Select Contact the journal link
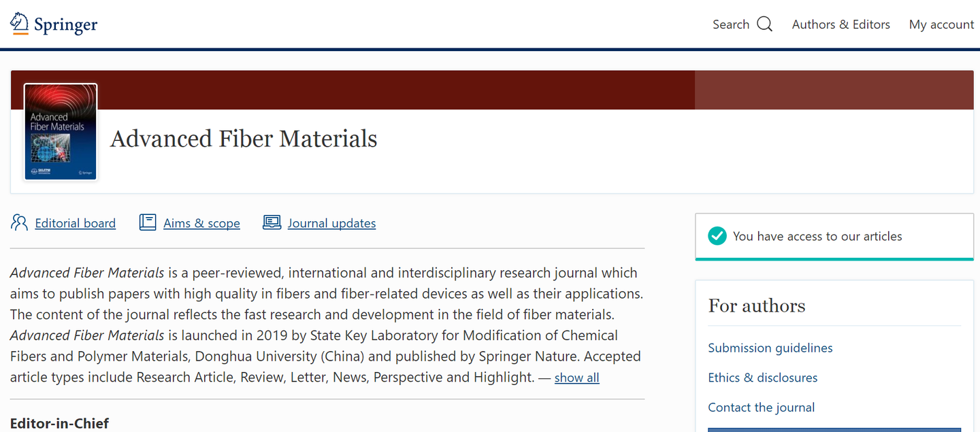The width and height of the screenshot is (980, 432). coord(761,408)
